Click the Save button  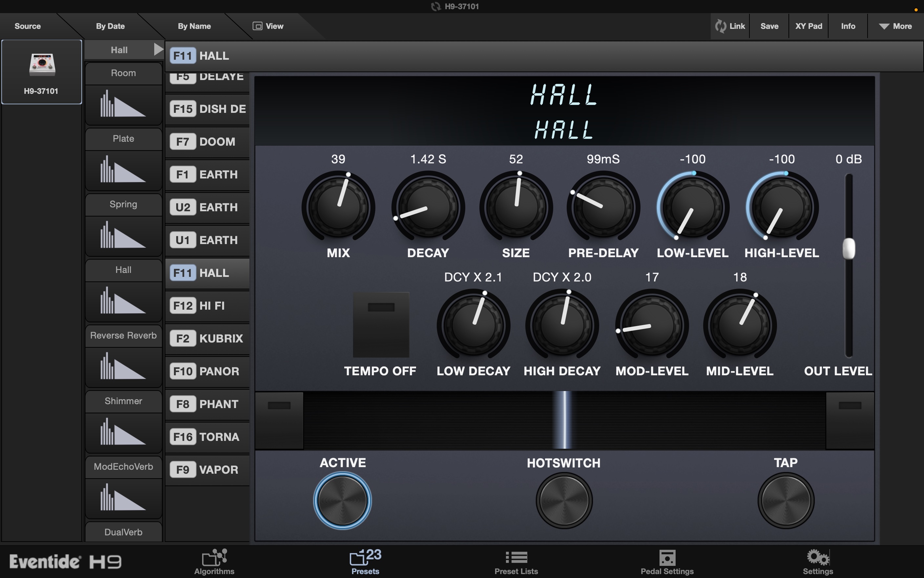coord(769,26)
